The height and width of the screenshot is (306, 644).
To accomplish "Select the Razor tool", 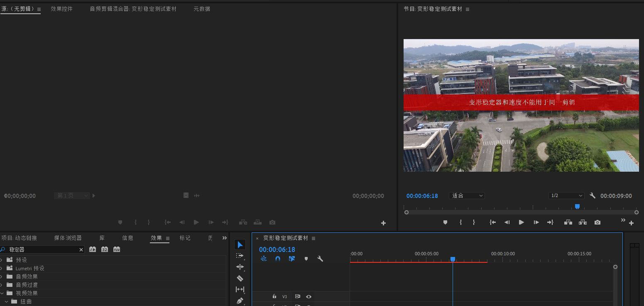I will (240, 278).
